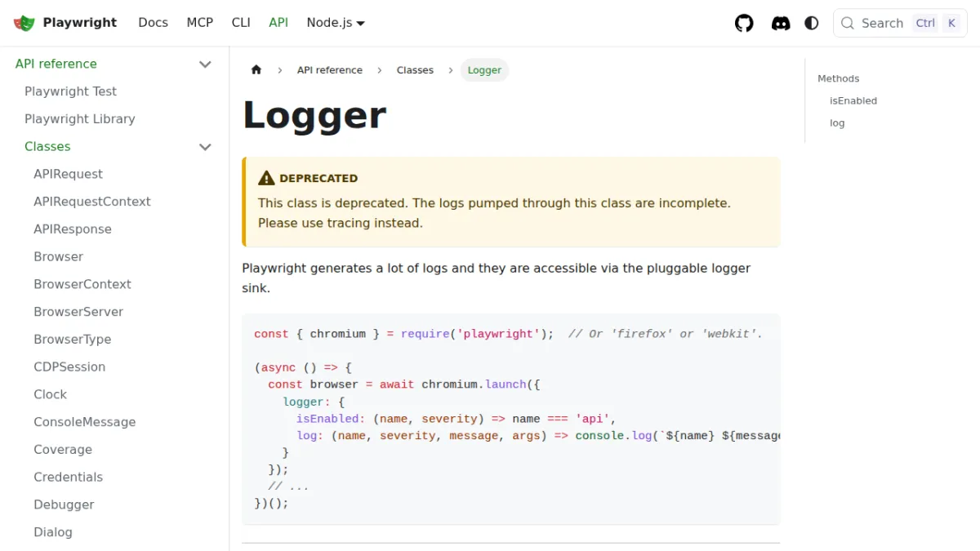
Task: Open BrowserContext class page
Action: coord(82,285)
